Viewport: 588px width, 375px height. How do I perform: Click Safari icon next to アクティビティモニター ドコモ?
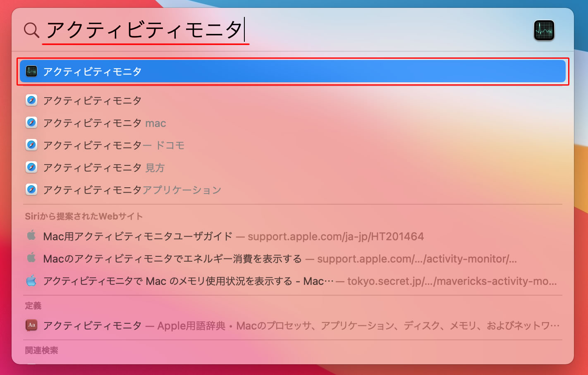click(x=31, y=145)
